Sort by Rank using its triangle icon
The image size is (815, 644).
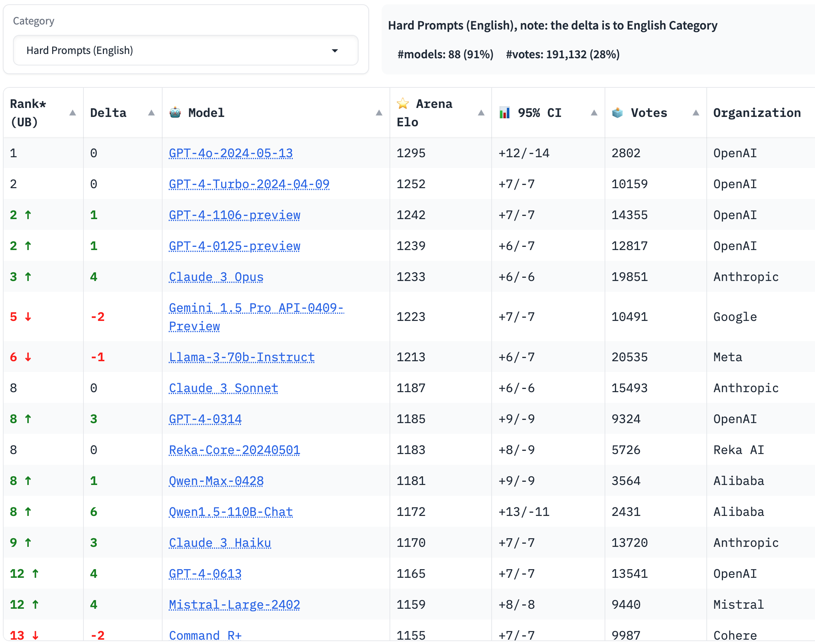73,113
